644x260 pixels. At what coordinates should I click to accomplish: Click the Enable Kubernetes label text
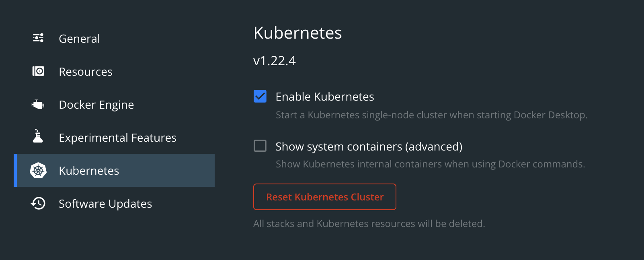325,97
